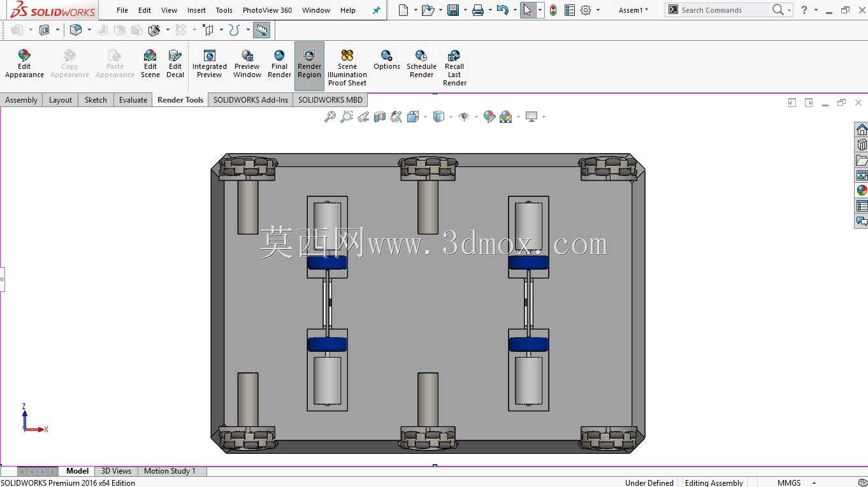Expand the Open file dropdown arrow
The width and height of the screenshot is (868, 487).
pos(440,10)
